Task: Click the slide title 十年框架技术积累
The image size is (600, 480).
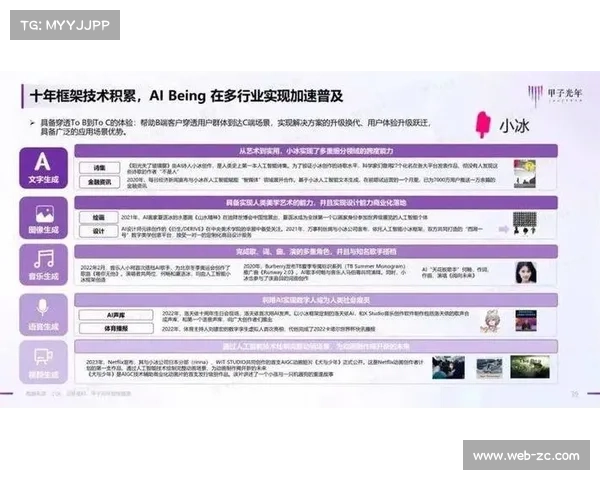Action: pyautogui.click(x=186, y=96)
